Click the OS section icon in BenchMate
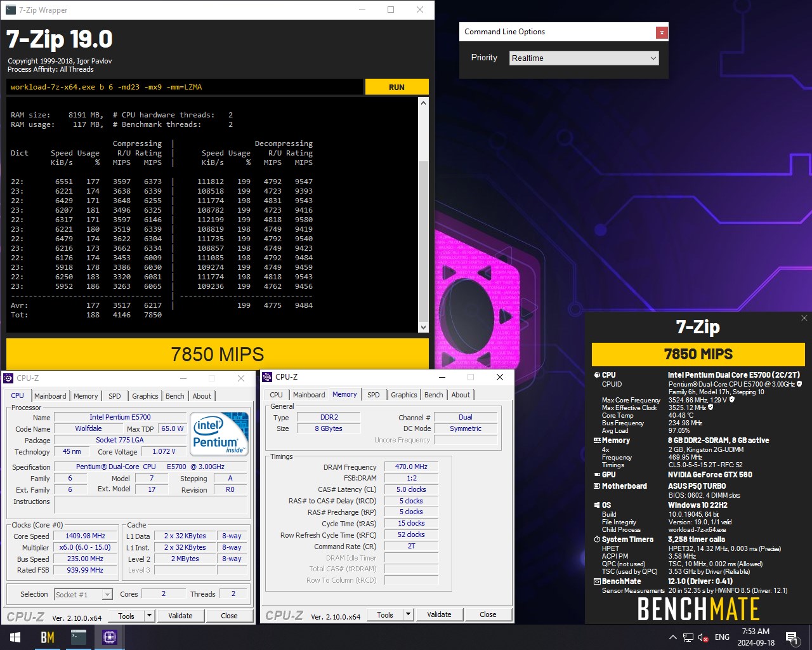The height and width of the screenshot is (650, 812). (596, 505)
